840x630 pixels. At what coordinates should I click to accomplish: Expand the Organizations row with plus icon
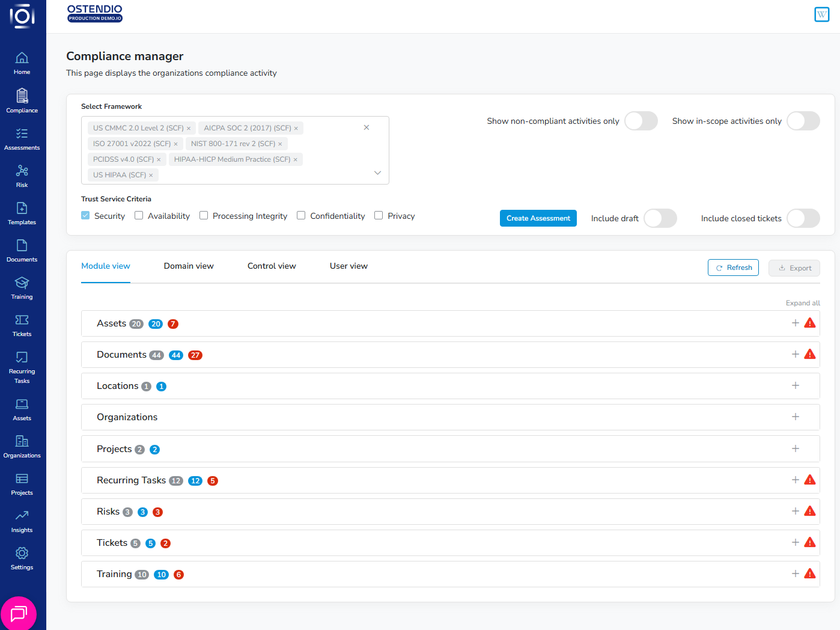[x=795, y=417]
